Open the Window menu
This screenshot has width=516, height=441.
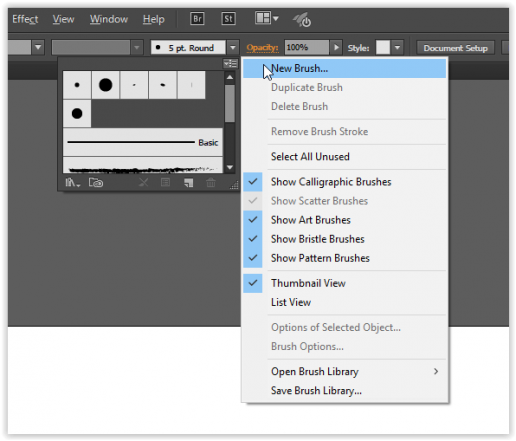[x=109, y=19]
